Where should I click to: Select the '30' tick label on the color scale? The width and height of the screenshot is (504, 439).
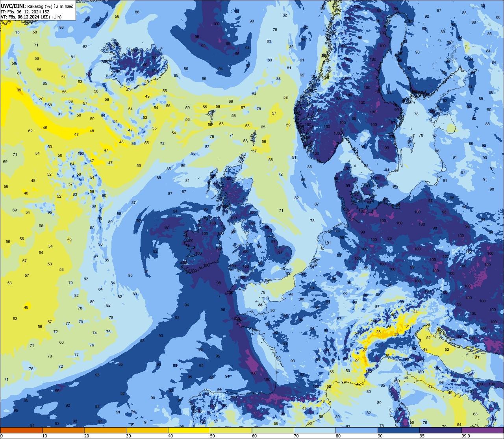[128, 436]
